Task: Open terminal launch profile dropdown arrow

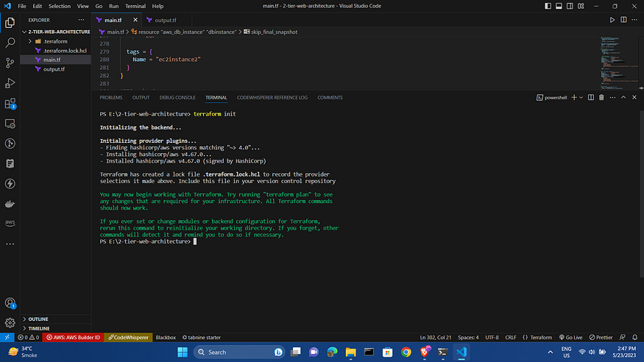Action: [x=581, y=97]
